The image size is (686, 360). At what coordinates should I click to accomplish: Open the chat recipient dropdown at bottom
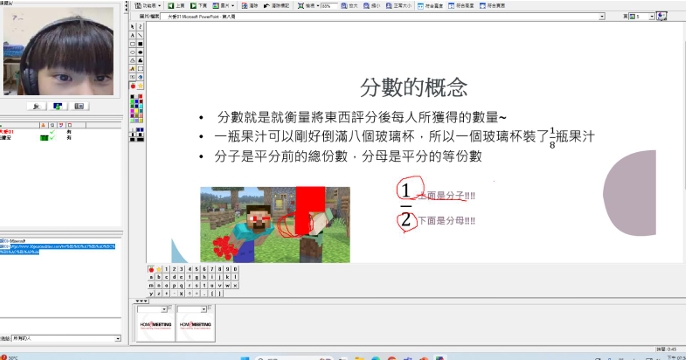(118, 339)
